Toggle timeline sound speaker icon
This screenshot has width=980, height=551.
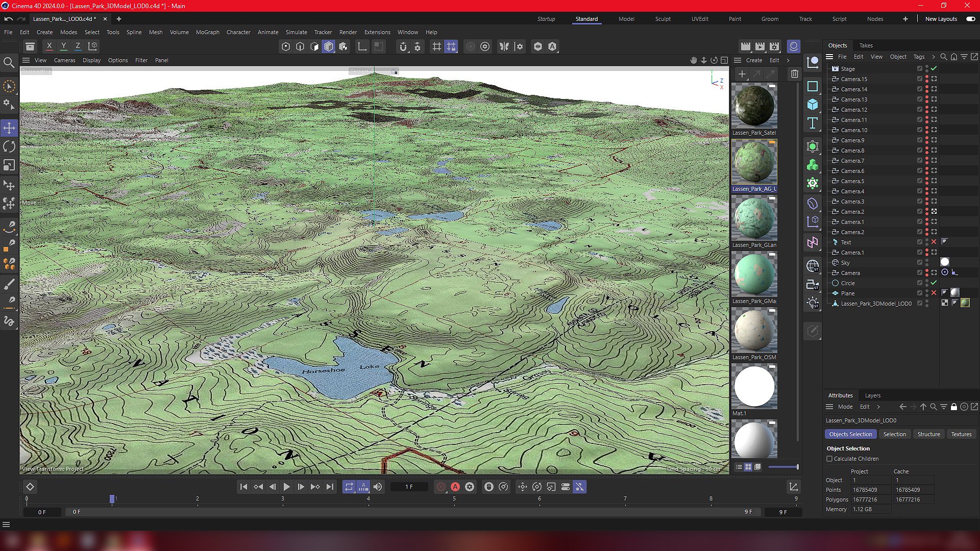(378, 487)
